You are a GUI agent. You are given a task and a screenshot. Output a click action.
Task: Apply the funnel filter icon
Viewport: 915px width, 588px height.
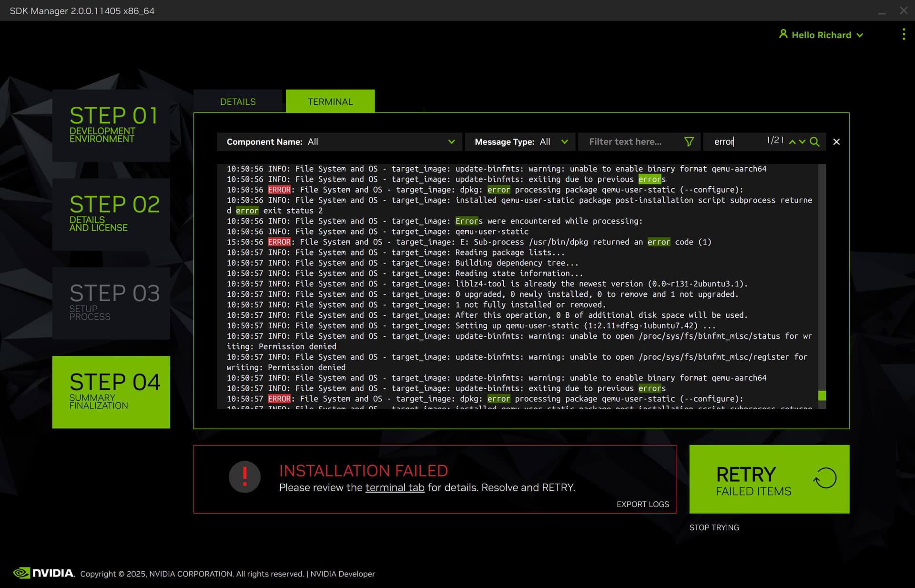(x=689, y=142)
